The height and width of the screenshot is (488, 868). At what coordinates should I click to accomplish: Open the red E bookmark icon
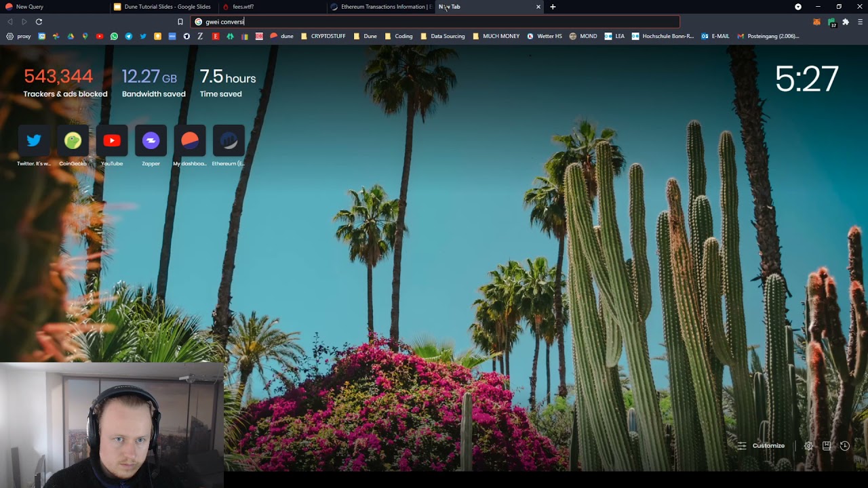[x=216, y=36]
